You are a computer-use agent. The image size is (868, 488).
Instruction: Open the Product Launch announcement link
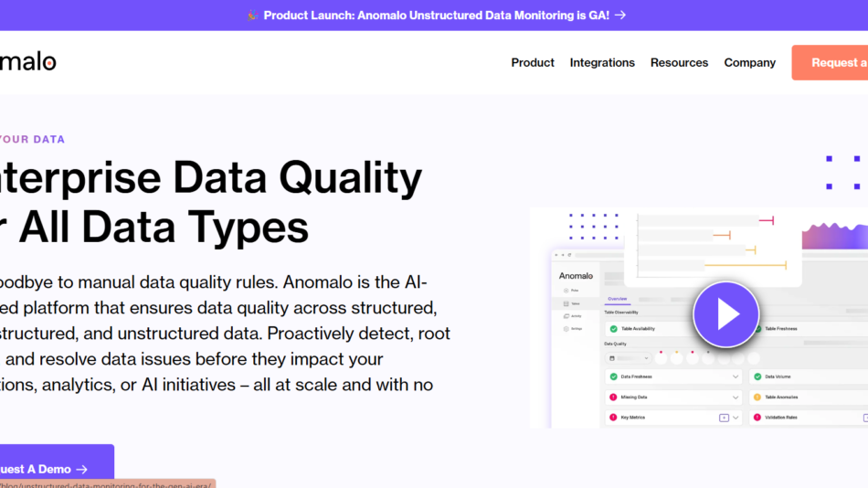point(429,15)
